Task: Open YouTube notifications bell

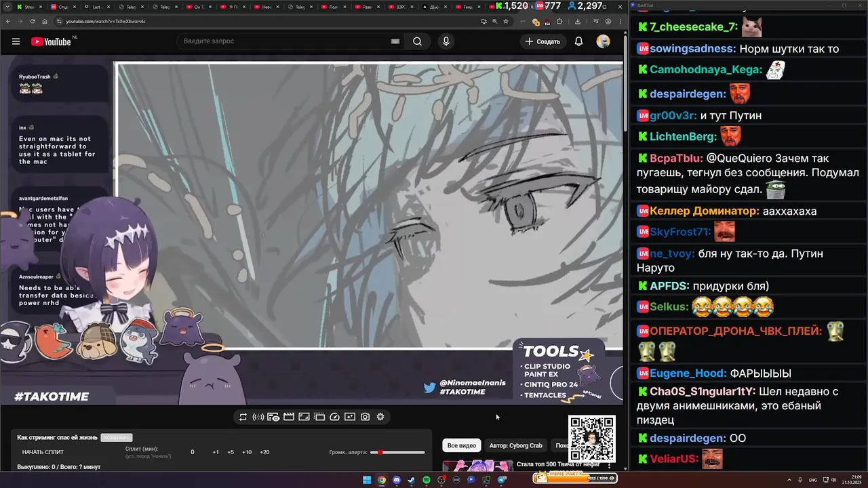Action: [578, 41]
